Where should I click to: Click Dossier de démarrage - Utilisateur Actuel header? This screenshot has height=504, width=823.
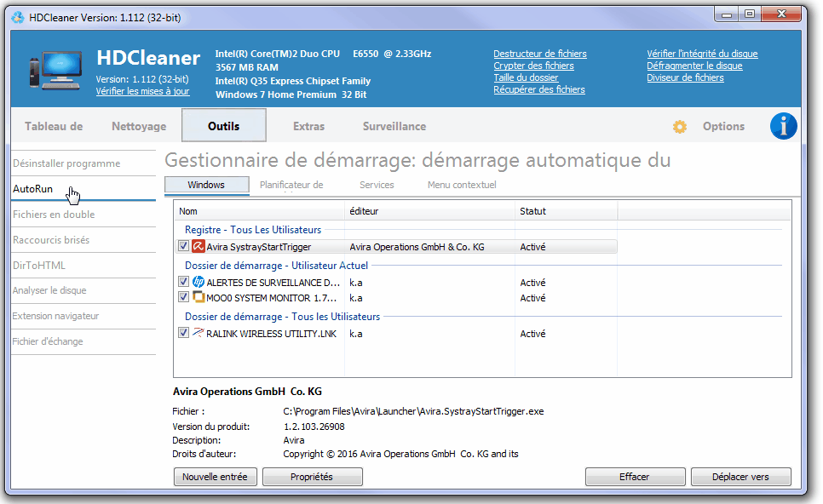(x=277, y=266)
